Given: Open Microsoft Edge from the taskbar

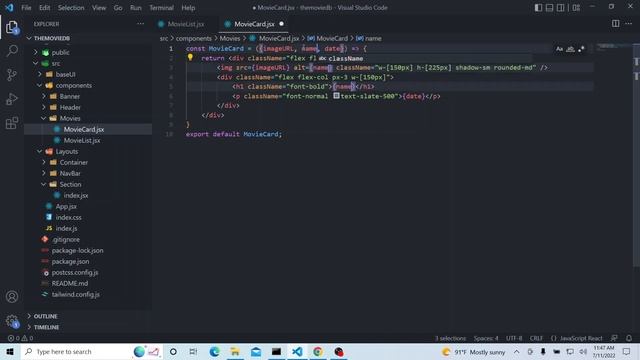Looking at the screenshot, I should click(214, 351).
